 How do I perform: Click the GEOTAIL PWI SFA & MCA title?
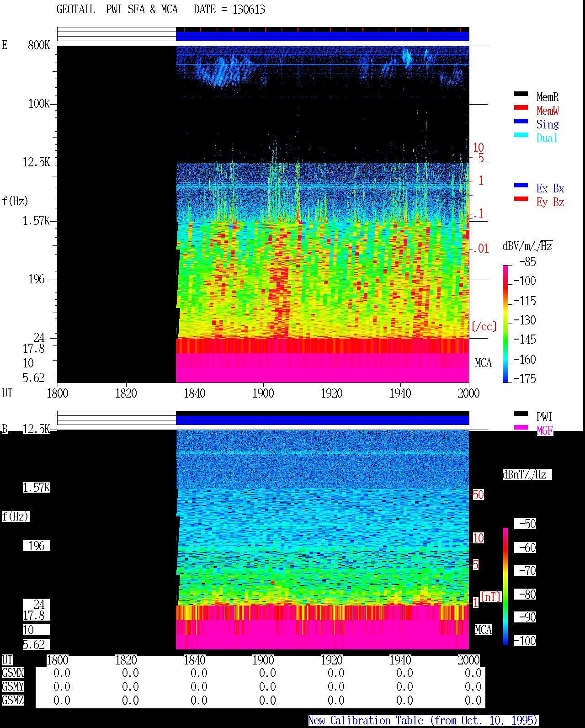pos(117,10)
